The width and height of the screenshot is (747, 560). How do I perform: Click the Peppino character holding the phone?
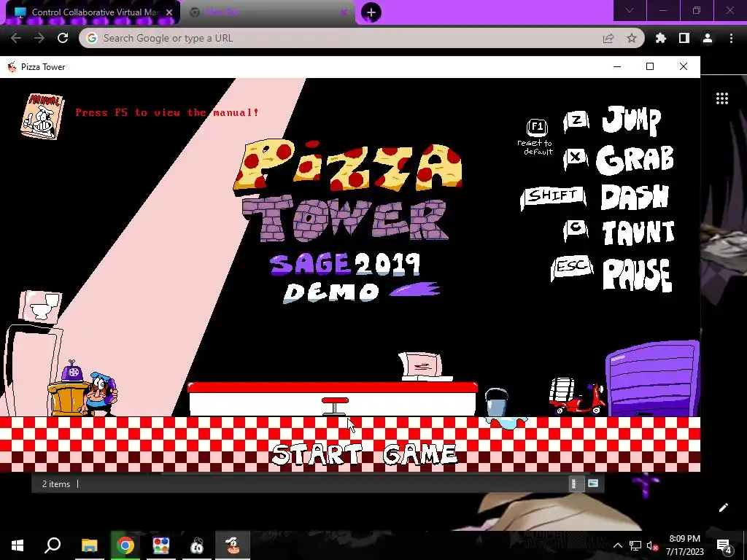(100, 394)
